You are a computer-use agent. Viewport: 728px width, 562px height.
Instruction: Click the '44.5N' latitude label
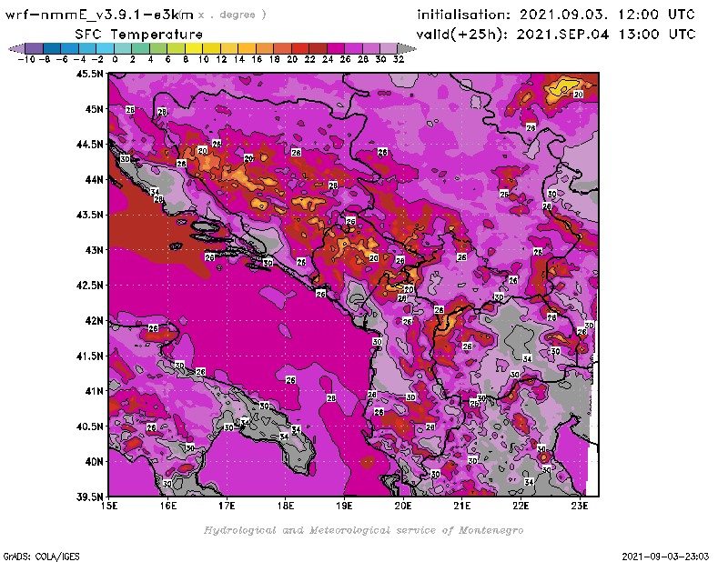89,145
